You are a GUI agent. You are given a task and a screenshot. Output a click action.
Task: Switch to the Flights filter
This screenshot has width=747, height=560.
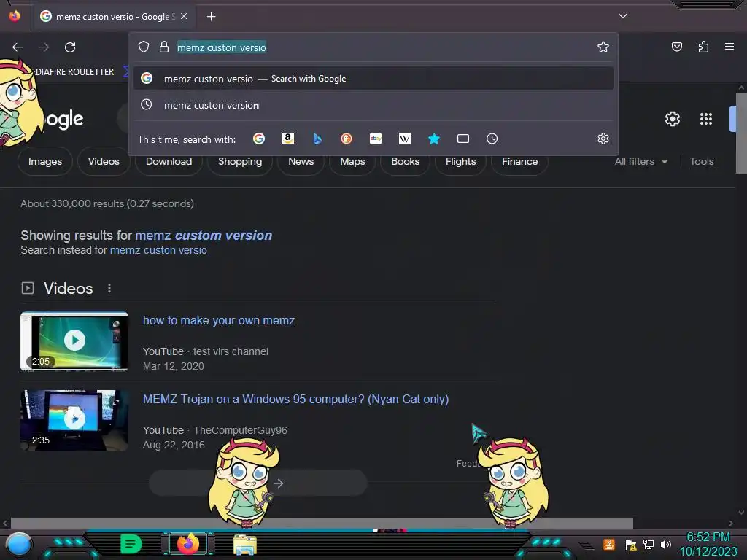(x=461, y=161)
